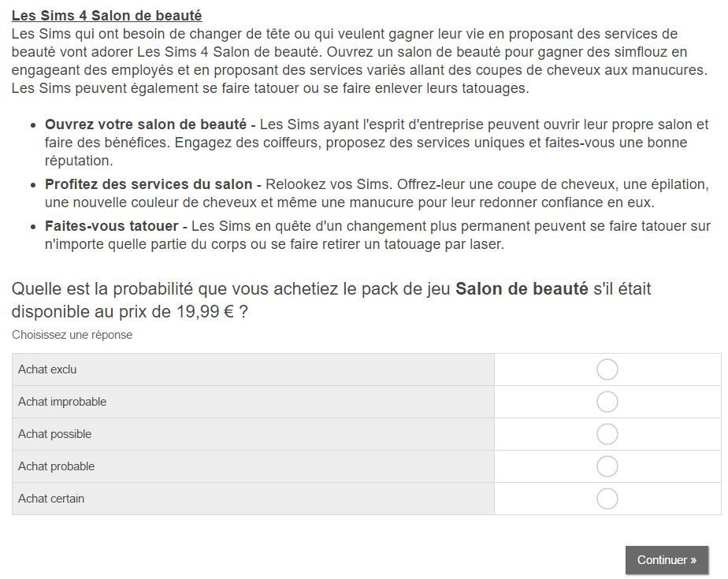Click the "19,99 €" price in the question
This screenshot has height=579, width=728.
pos(205,311)
